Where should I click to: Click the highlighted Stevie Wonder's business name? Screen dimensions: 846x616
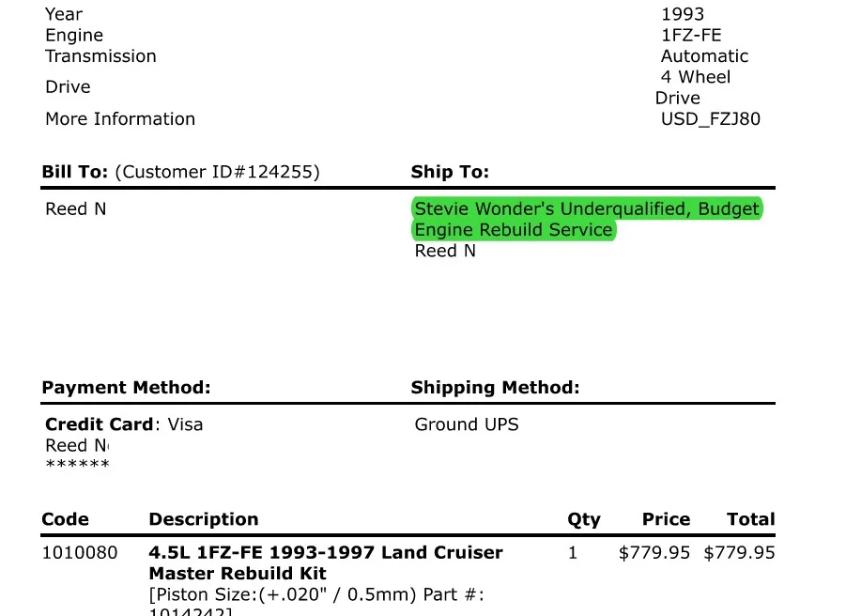coord(587,219)
